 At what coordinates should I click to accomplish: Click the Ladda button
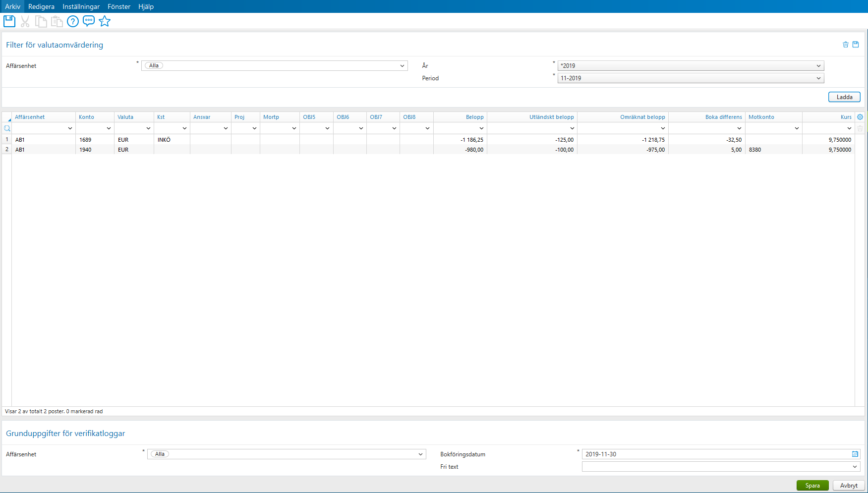[844, 97]
